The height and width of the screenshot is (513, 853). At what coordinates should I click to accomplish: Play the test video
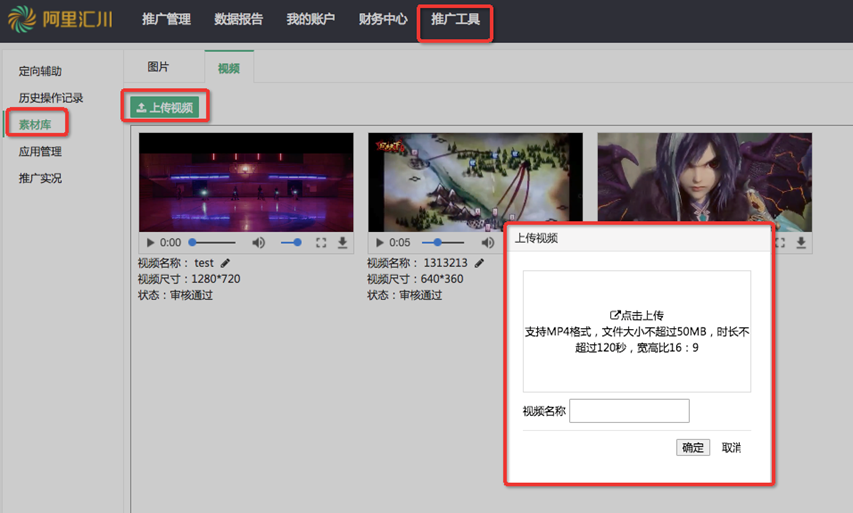[150, 243]
